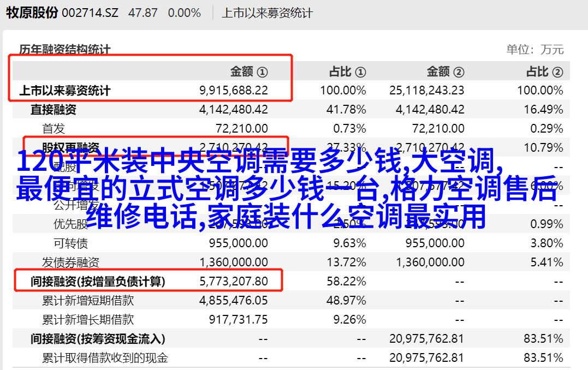Screen dimensions: 588x370
Task: Click the 单位：万元 unit label
Action: tap(534, 50)
